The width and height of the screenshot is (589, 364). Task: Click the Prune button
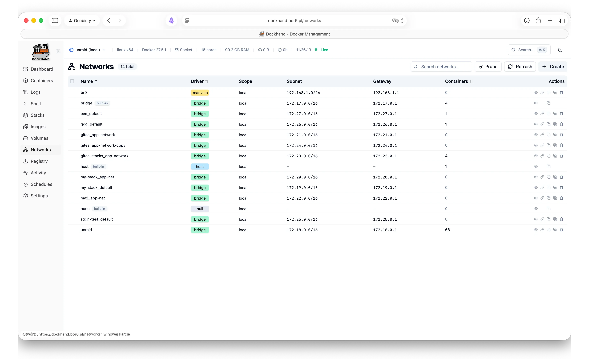(x=488, y=66)
